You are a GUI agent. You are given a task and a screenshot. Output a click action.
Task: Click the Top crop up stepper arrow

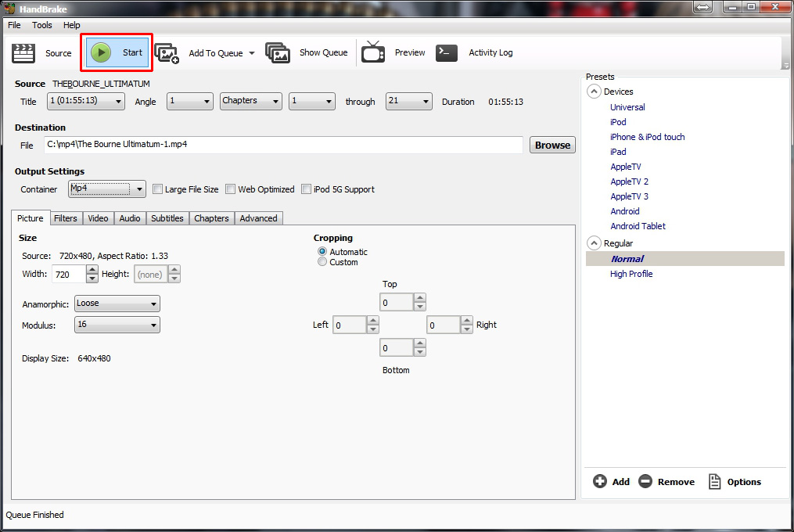click(x=419, y=298)
